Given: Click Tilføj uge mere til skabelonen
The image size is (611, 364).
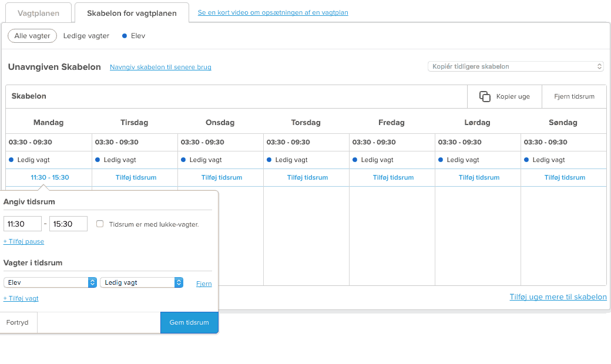Looking at the screenshot, I should pos(558,297).
